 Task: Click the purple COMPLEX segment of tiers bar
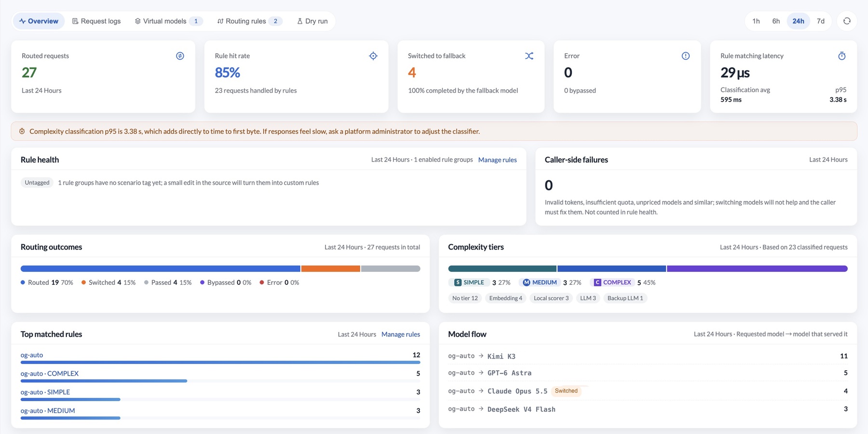(x=757, y=268)
